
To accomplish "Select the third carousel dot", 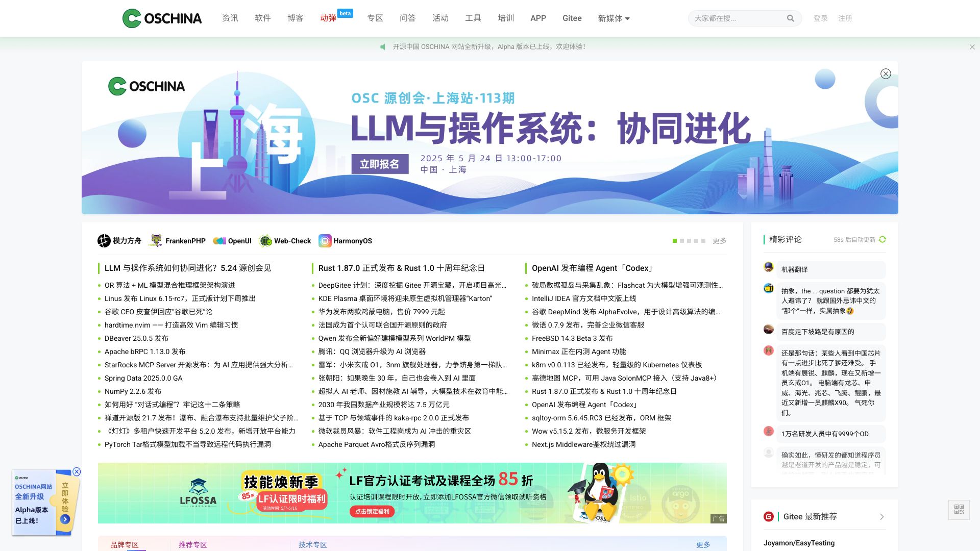I will click(689, 241).
